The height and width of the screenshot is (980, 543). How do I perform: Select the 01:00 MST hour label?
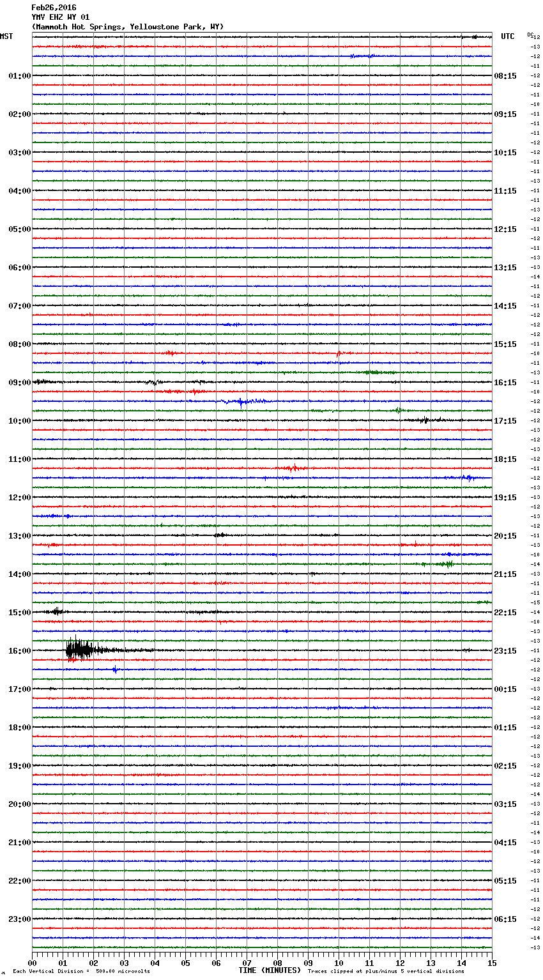click(x=20, y=76)
